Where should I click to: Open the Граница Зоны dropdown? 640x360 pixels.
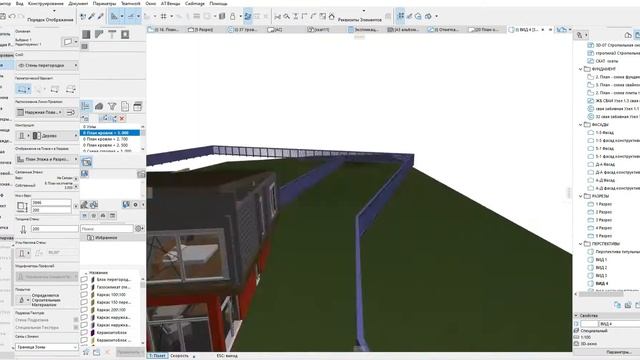[x=47, y=347]
